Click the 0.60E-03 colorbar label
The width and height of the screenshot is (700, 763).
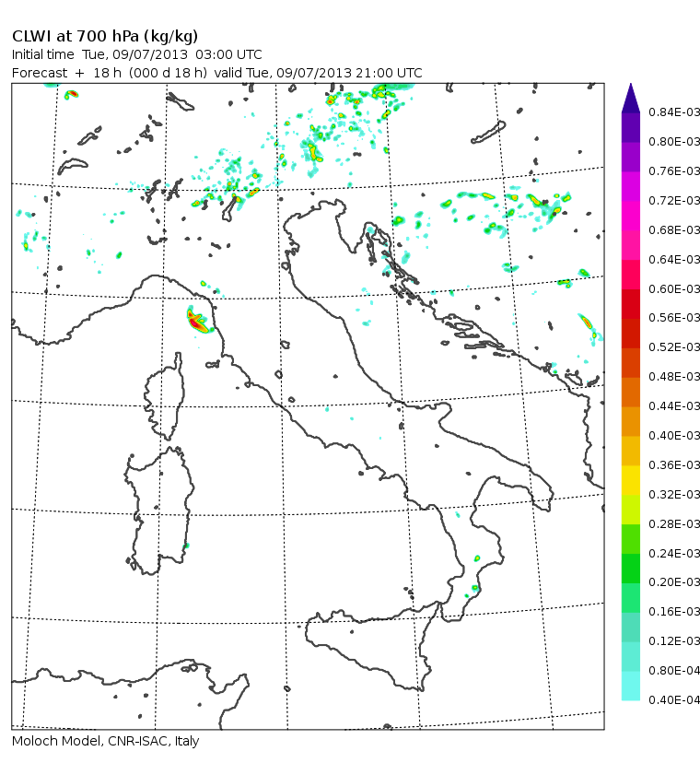(674, 289)
